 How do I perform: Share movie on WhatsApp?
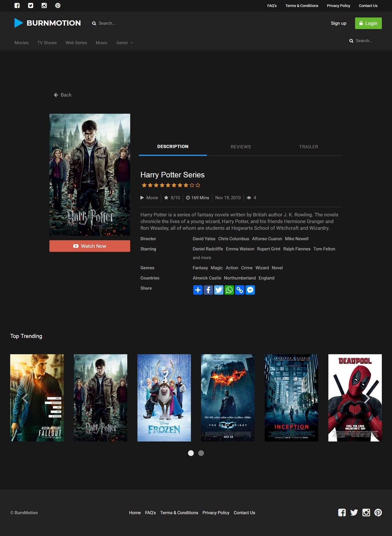click(x=229, y=290)
